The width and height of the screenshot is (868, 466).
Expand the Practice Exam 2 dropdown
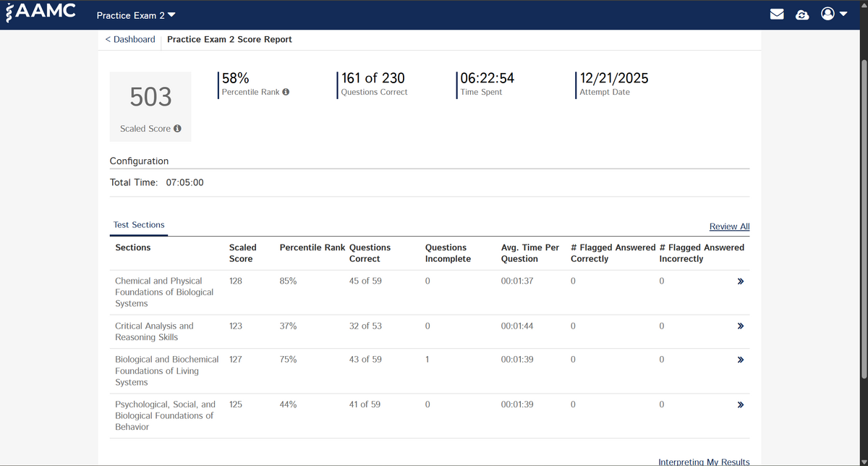[171, 15]
